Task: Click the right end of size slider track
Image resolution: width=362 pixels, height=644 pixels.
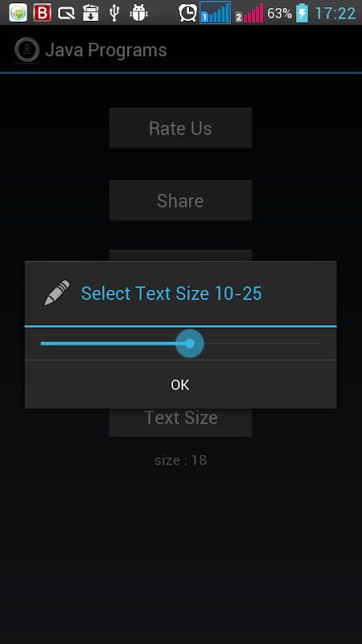Action: pyautogui.click(x=319, y=344)
